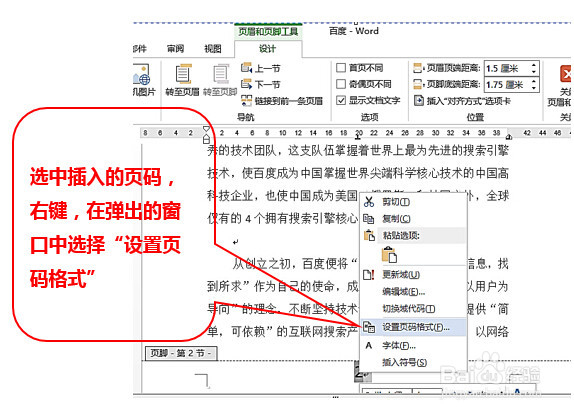Click the Update Field icon with red exclamation
This screenshot has width=574, height=413.
point(369,274)
